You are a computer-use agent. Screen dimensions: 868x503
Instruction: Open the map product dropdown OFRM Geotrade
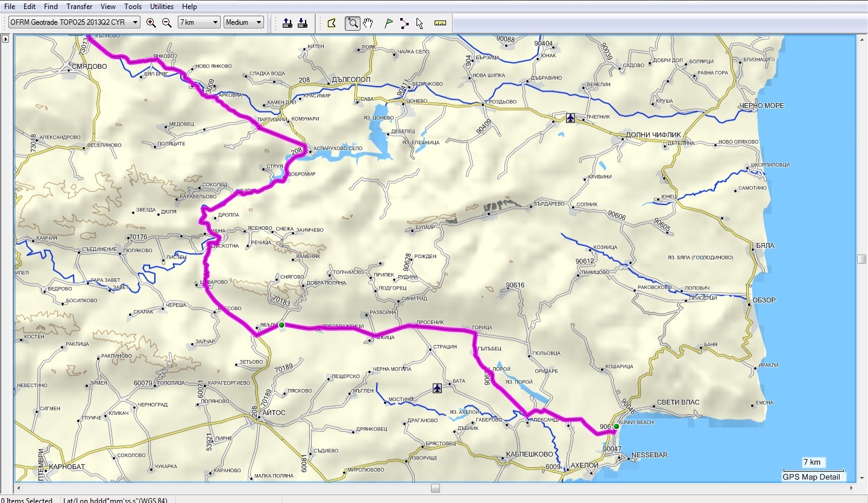74,22
